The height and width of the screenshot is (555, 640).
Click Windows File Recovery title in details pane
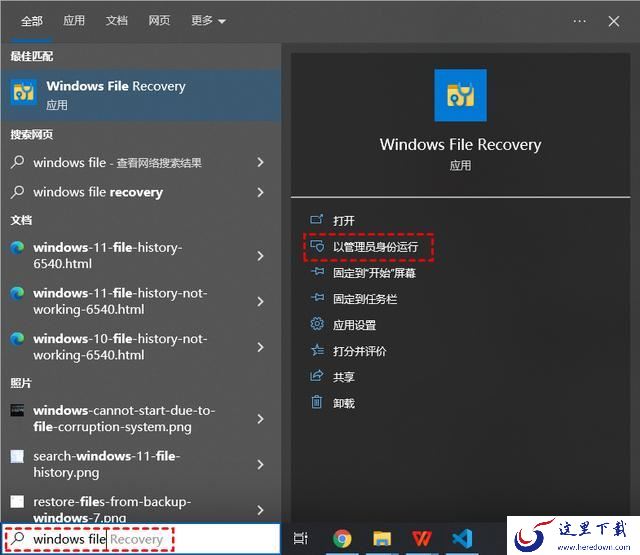(460, 144)
